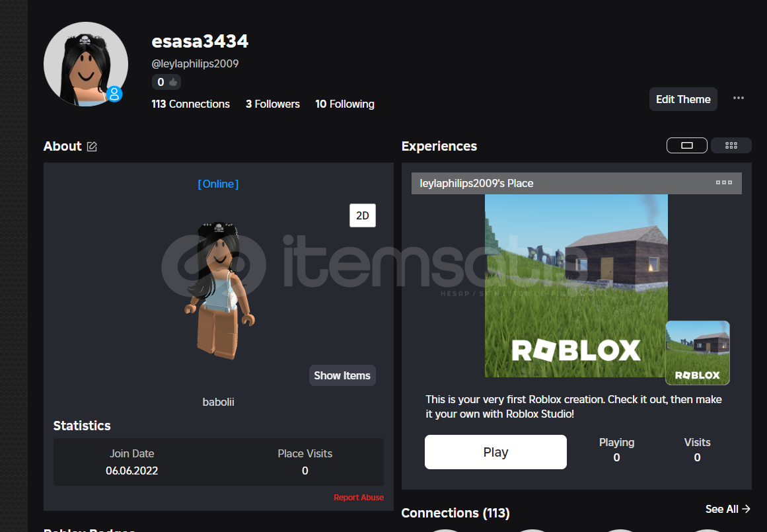The height and width of the screenshot is (532, 767).
Task: Open the three-square menu on leylaphilips2009's Place
Action: [x=724, y=182]
